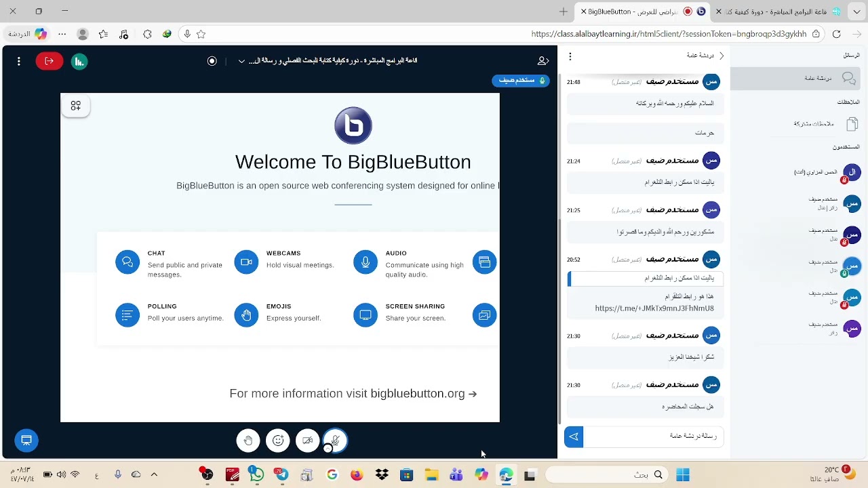Show hidden system tray icons chevron

tap(154, 475)
